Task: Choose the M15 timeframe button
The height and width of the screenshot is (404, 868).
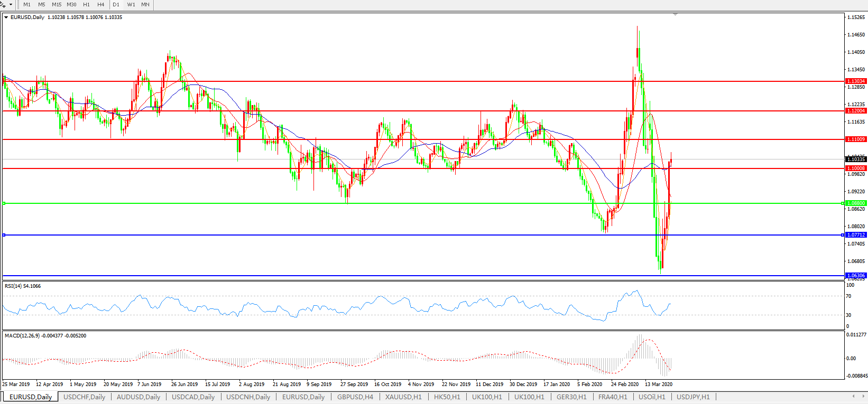Action: pos(57,5)
